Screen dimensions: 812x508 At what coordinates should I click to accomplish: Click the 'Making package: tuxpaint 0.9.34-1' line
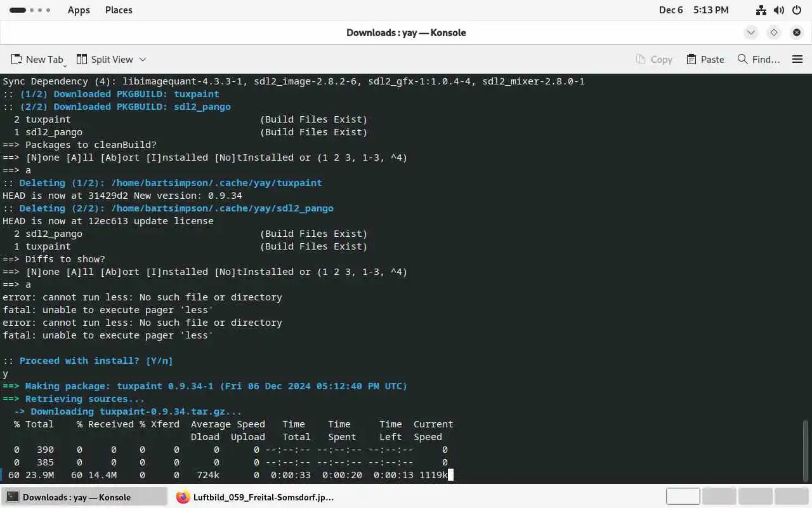click(x=205, y=386)
